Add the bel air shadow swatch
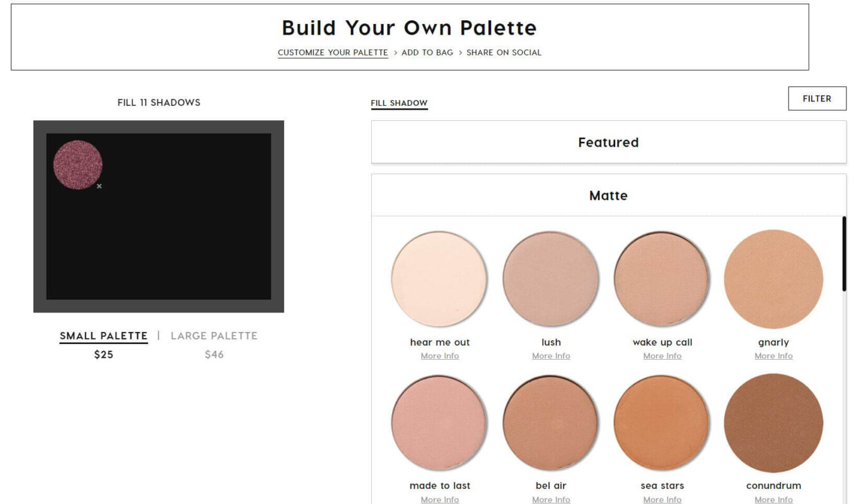This screenshot has width=854, height=504. click(550, 422)
